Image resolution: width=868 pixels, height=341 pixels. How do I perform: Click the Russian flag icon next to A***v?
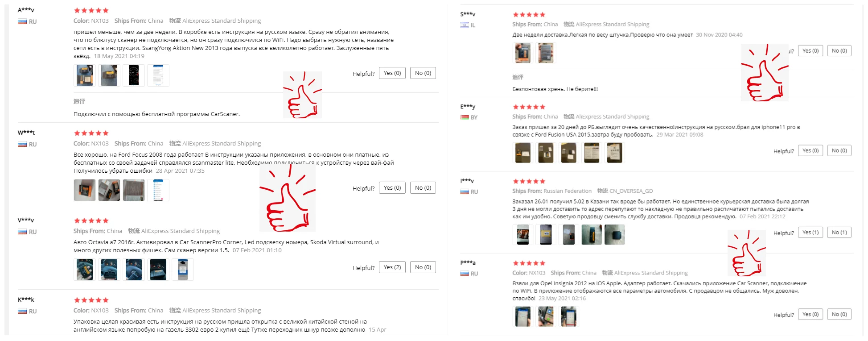22,21
